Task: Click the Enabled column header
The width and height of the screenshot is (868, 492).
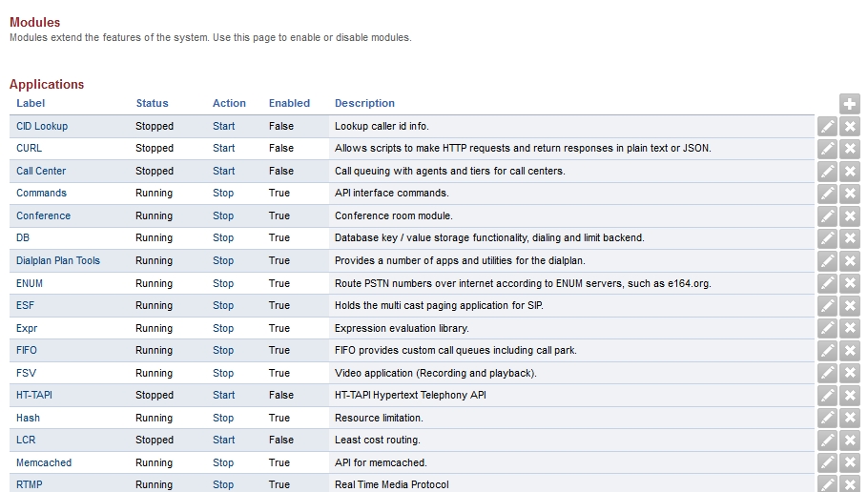Action: pos(289,103)
